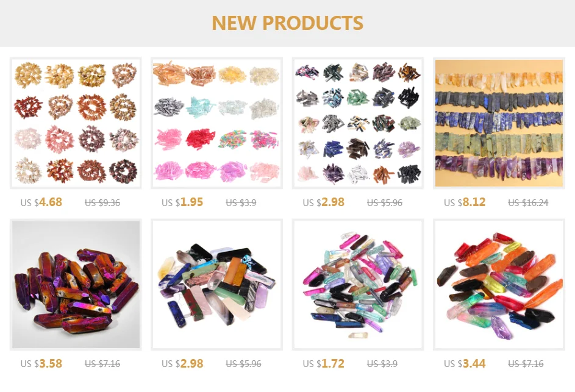Click the crossed-out US $9.36 original price
The width and height of the screenshot is (575, 392).
coord(102,203)
